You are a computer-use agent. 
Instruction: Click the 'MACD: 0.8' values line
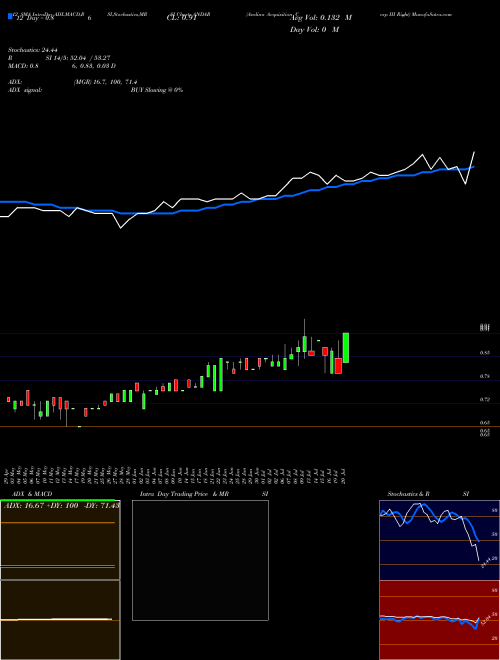click(61, 66)
